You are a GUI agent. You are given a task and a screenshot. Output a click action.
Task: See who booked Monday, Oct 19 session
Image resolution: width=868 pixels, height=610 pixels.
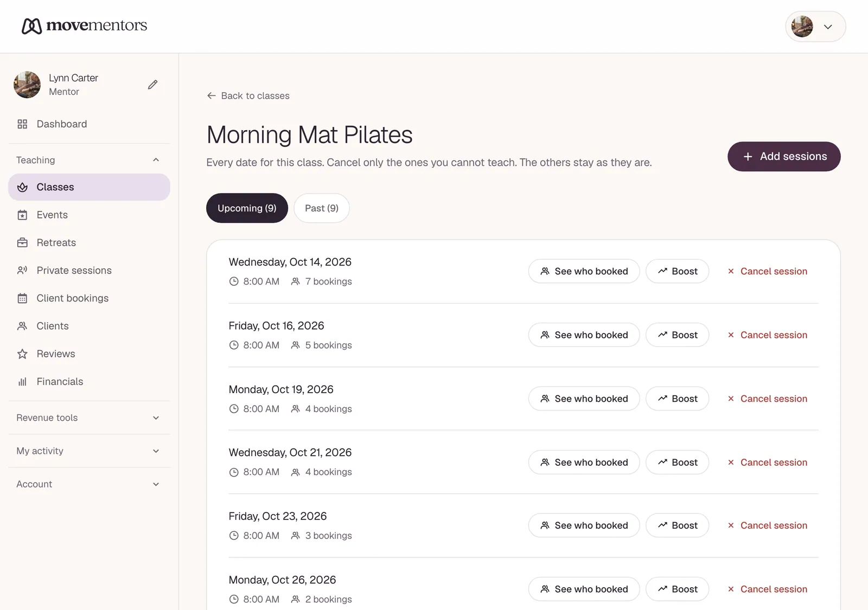(584, 399)
